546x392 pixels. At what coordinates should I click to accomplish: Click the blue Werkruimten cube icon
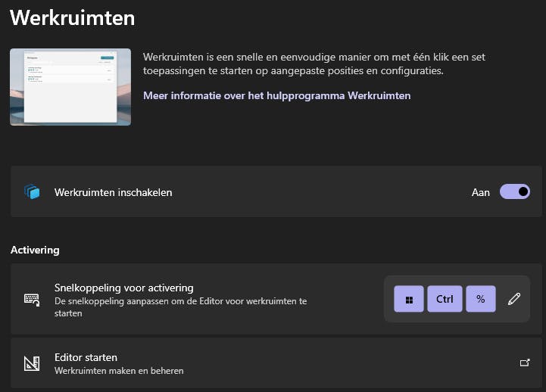32,192
